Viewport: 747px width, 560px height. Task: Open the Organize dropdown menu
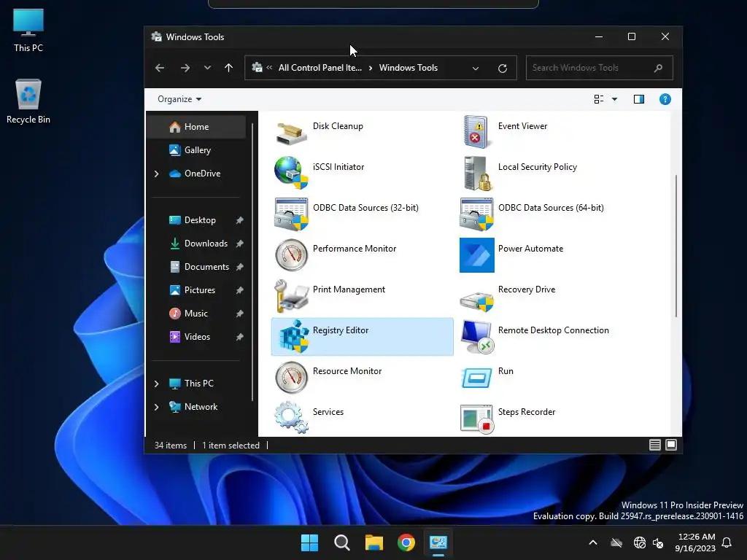179,99
